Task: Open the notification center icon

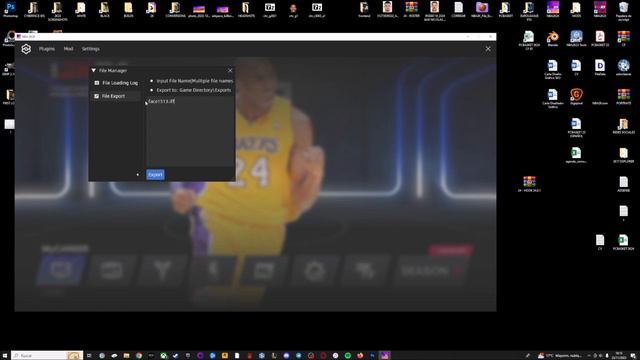Action: (x=633, y=356)
